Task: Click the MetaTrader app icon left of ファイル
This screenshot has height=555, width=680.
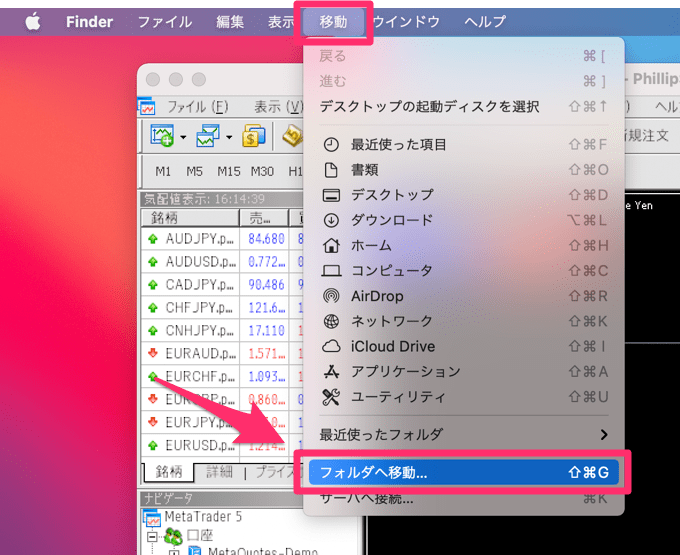Action: [x=147, y=106]
